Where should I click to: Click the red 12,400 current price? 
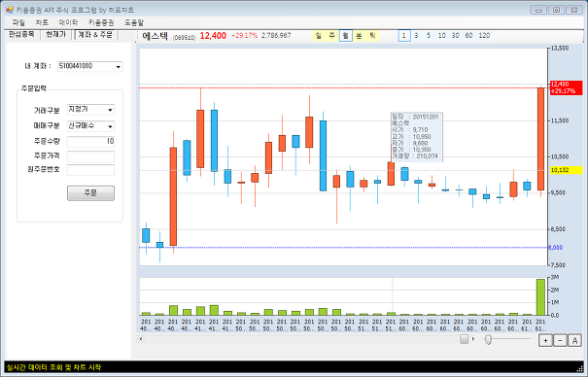click(213, 36)
